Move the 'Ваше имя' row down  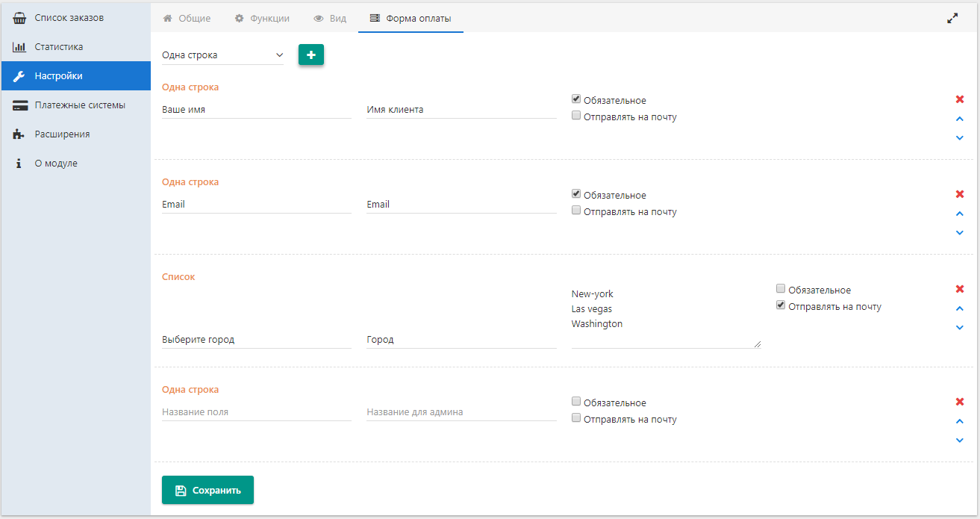[960, 137]
